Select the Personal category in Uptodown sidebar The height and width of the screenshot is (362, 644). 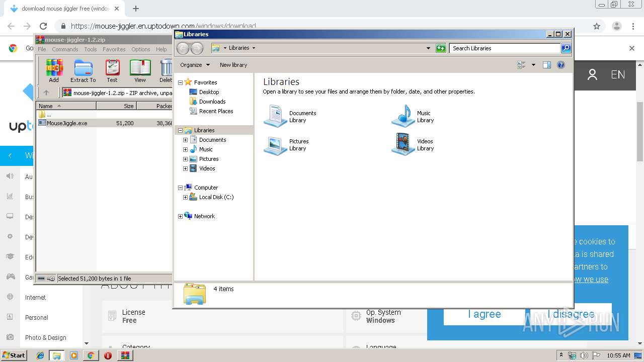coord(37,318)
